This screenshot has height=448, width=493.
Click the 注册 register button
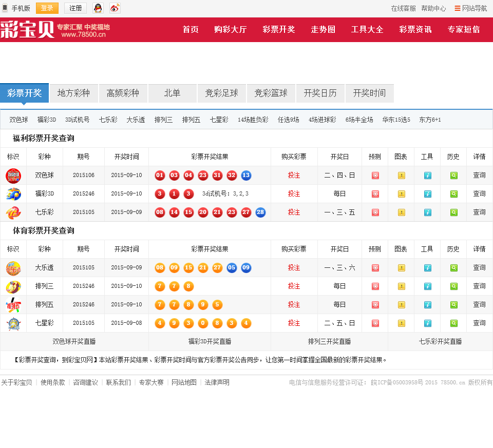point(75,8)
